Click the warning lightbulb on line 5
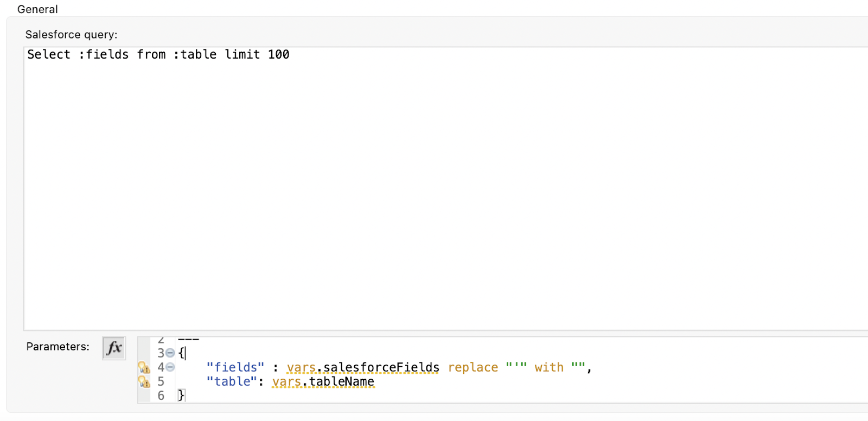Image resolution: width=868 pixels, height=421 pixels. click(144, 381)
